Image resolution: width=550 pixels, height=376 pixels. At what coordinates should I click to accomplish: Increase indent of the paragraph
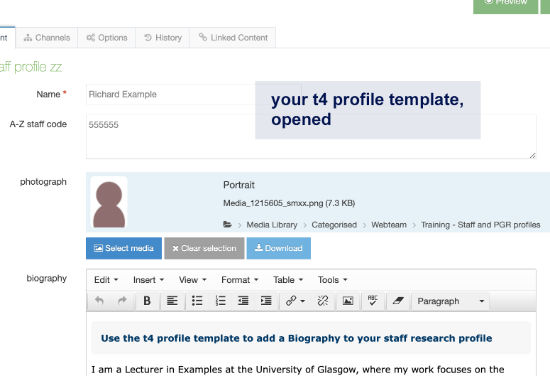coord(266,301)
